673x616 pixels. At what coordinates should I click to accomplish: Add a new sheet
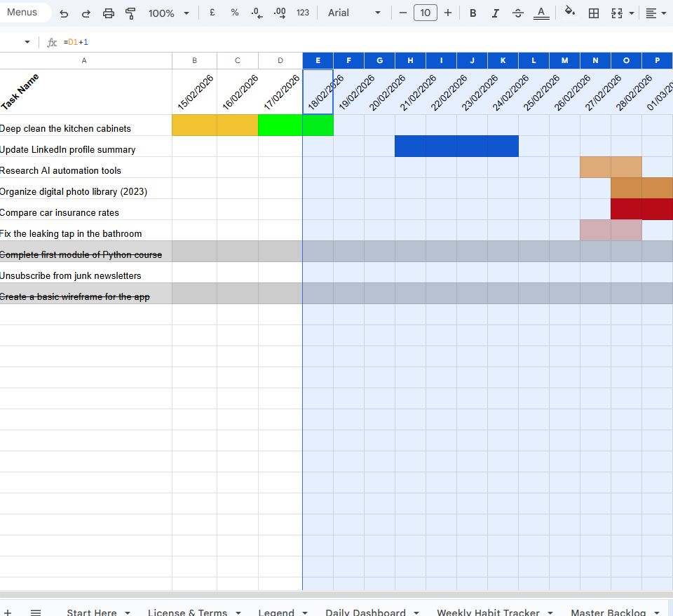pyautogui.click(x=7, y=610)
